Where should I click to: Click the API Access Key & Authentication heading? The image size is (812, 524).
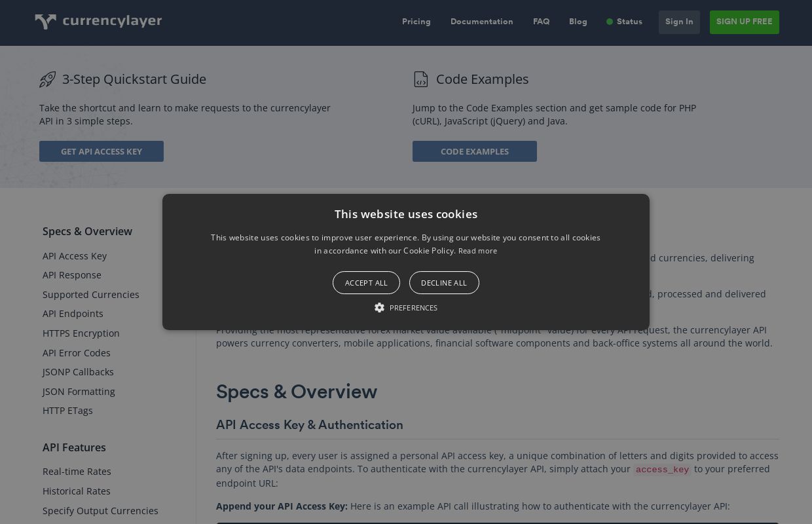coord(310,425)
